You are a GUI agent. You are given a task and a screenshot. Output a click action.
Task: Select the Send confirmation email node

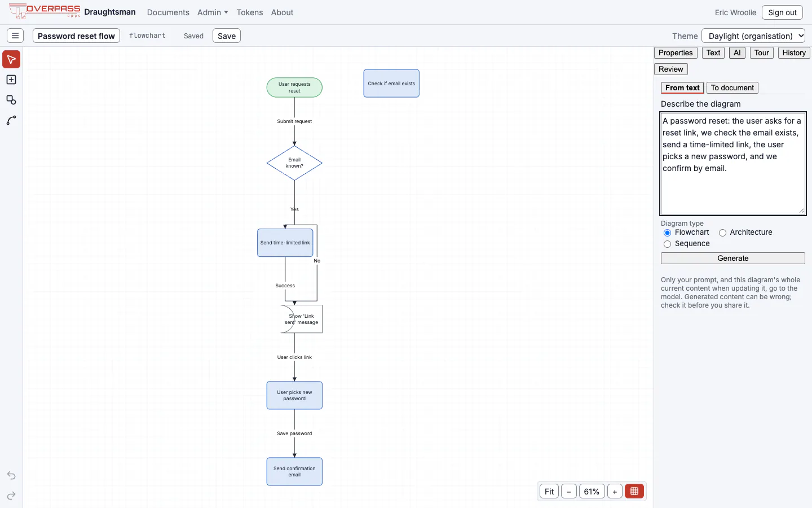click(x=294, y=471)
